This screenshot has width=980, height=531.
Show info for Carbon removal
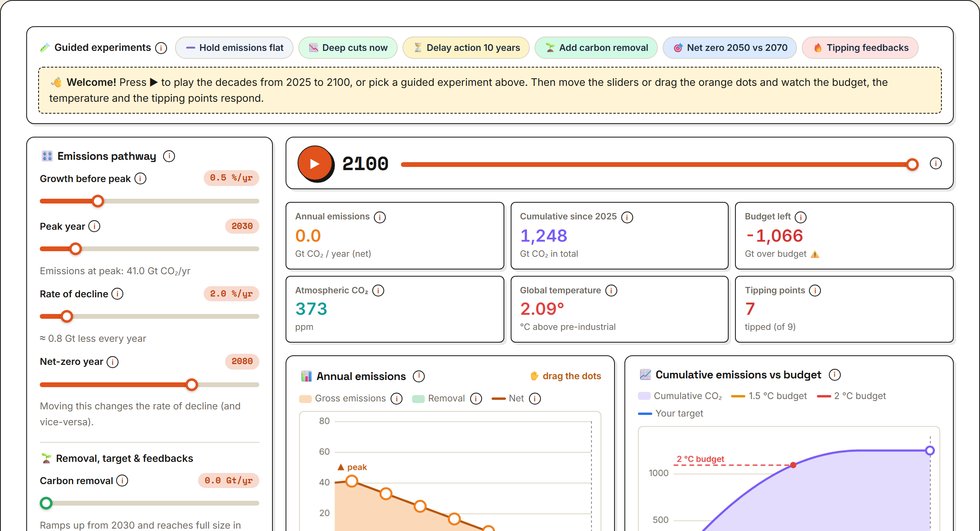(122, 481)
